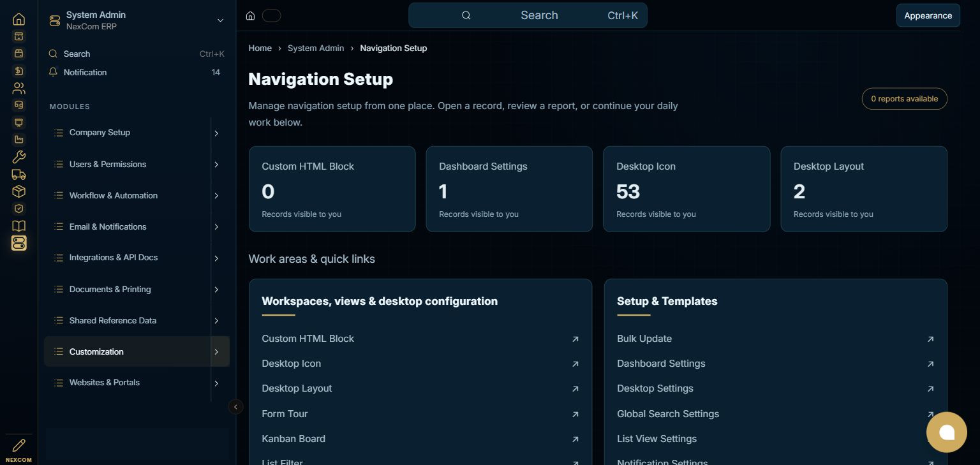The image size is (980, 465).
Task: Go to Home in the breadcrumb
Action: pos(260,48)
